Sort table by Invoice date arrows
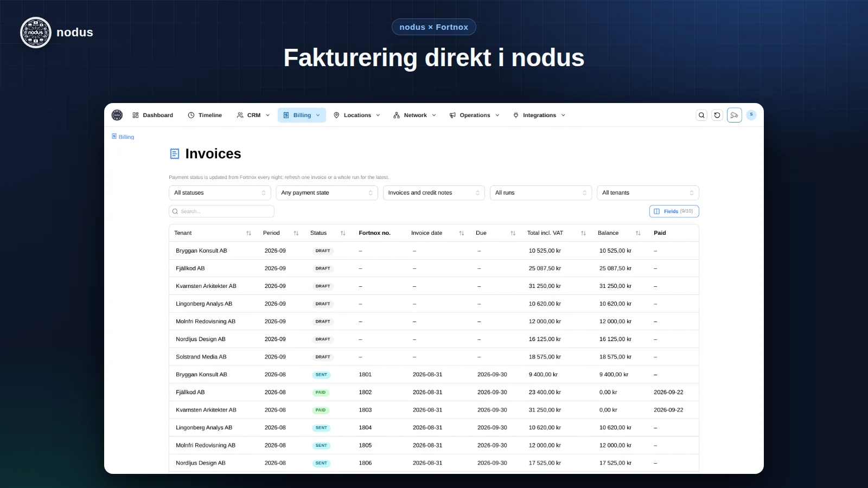Image resolution: width=868 pixels, height=488 pixels. [462, 233]
